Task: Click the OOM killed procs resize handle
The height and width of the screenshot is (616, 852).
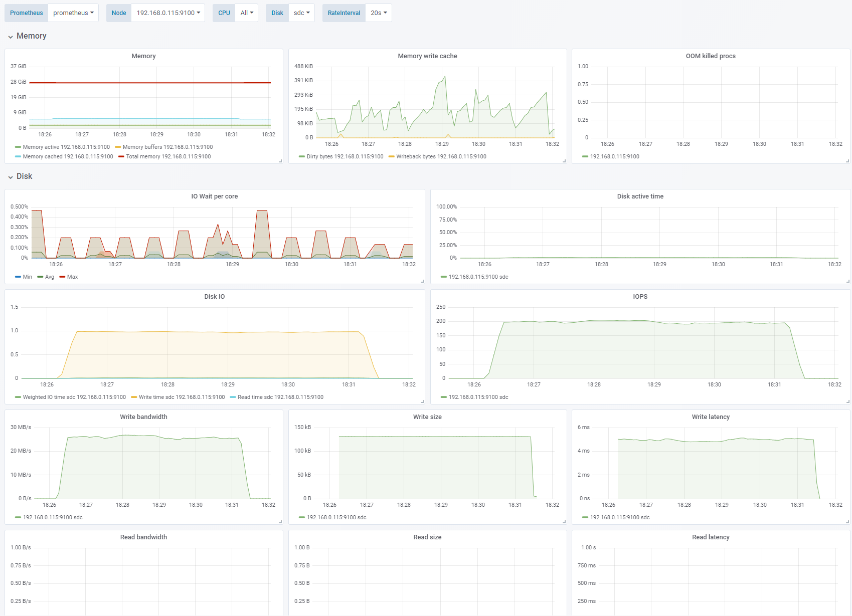Action: tap(847, 161)
